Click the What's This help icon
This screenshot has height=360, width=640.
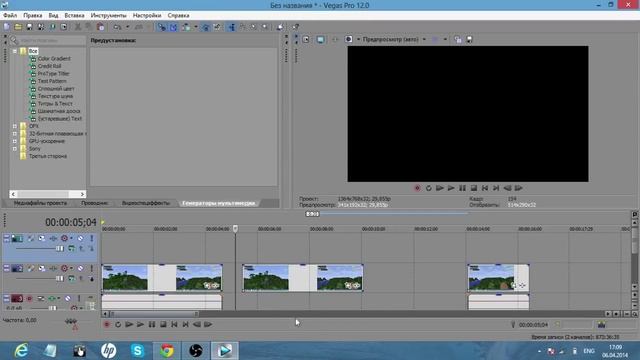296,27
